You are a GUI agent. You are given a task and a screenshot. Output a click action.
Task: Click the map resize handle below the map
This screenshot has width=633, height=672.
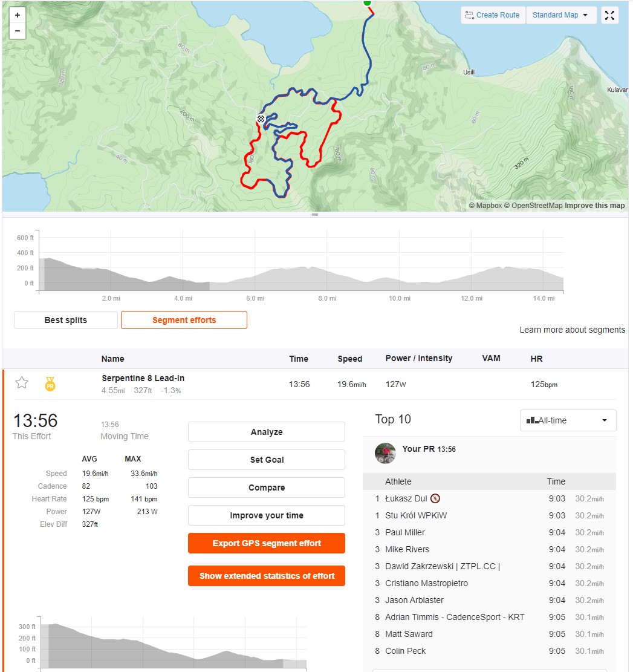pyautogui.click(x=315, y=214)
